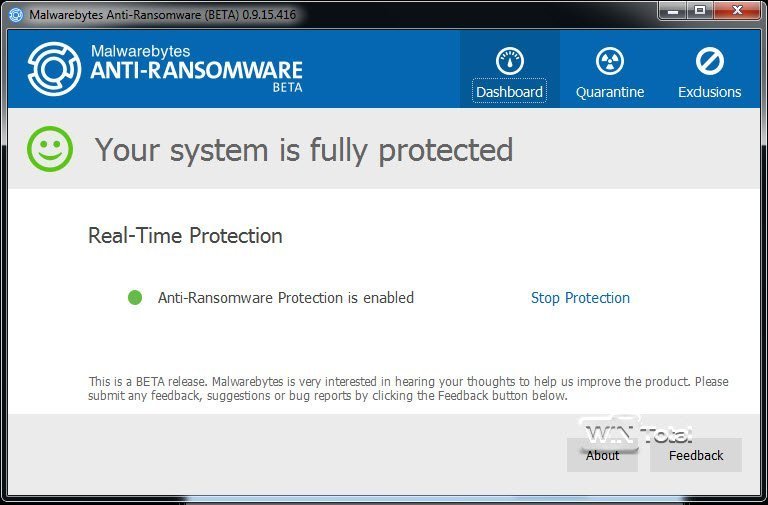Click the Real-Time Protection heading
This screenshot has width=768, height=505.
pyautogui.click(x=185, y=236)
